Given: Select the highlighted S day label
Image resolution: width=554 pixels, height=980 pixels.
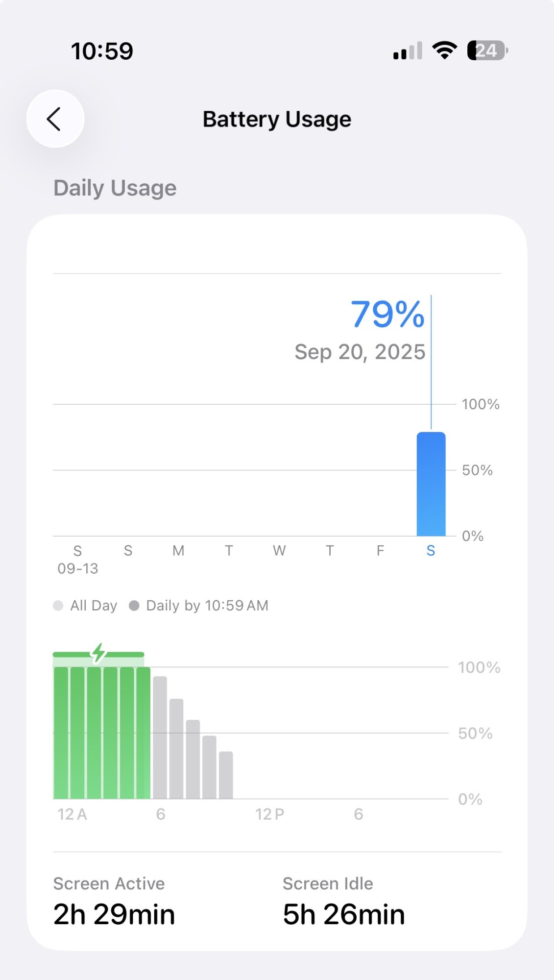Looking at the screenshot, I should tap(431, 551).
